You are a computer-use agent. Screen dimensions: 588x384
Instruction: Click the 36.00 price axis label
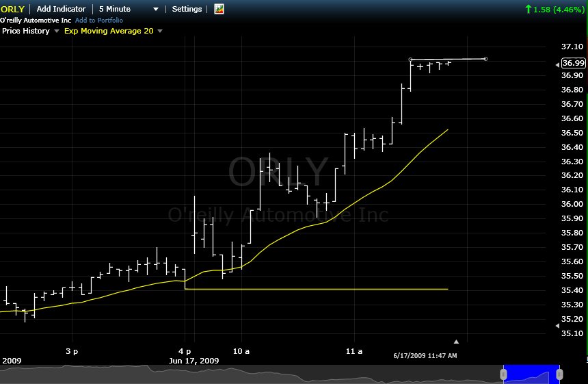click(x=572, y=204)
